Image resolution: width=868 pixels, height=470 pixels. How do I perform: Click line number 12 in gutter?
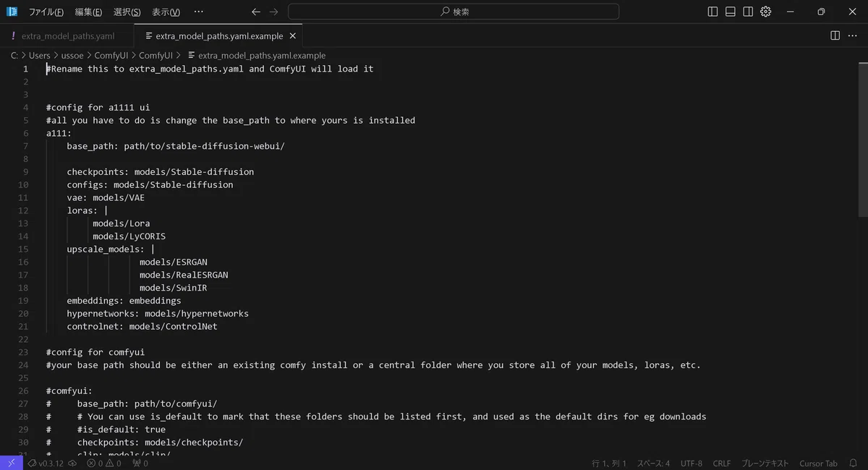tap(23, 210)
